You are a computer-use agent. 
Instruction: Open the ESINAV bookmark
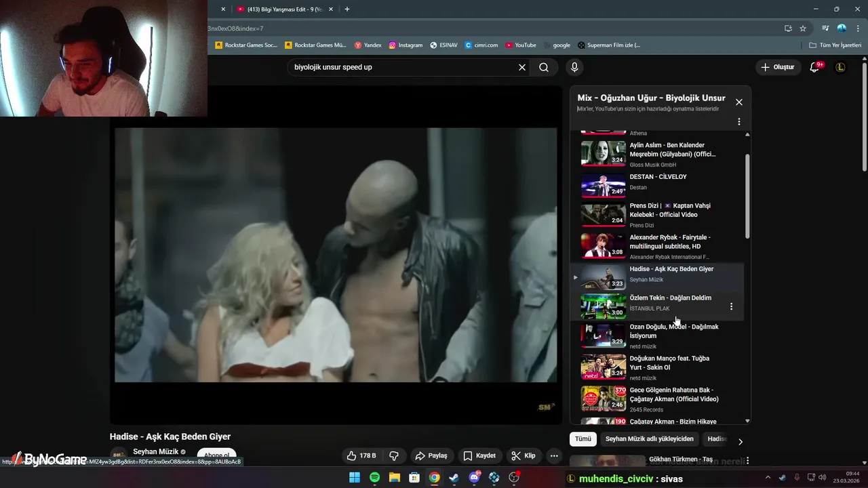(443, 45)
